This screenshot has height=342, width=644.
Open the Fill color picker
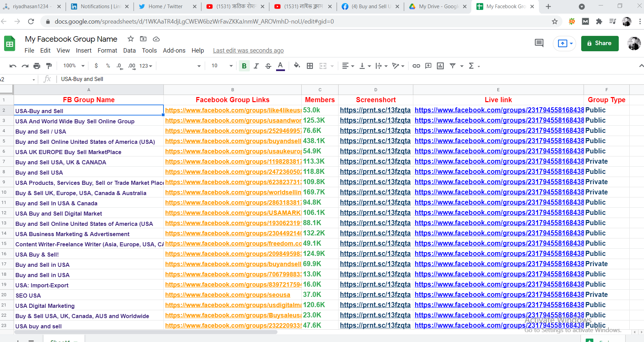(297, 66)
